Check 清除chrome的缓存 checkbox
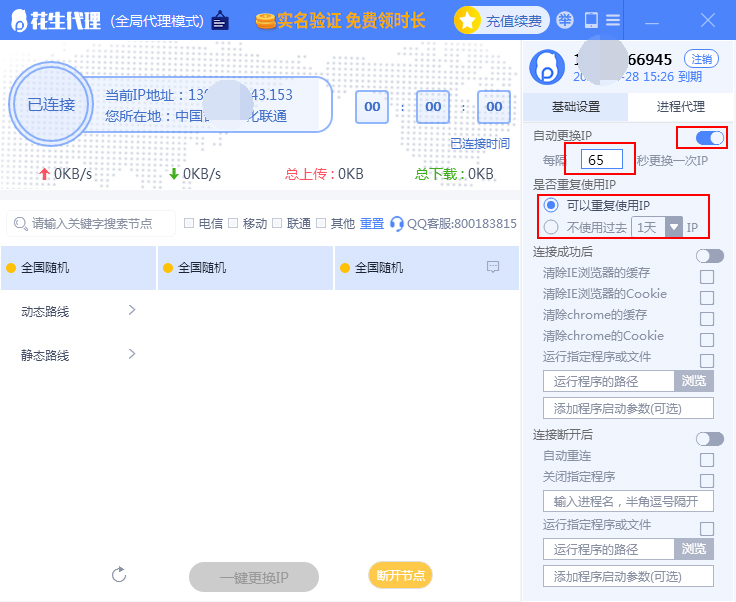736x602 pixels. (707, 319)
